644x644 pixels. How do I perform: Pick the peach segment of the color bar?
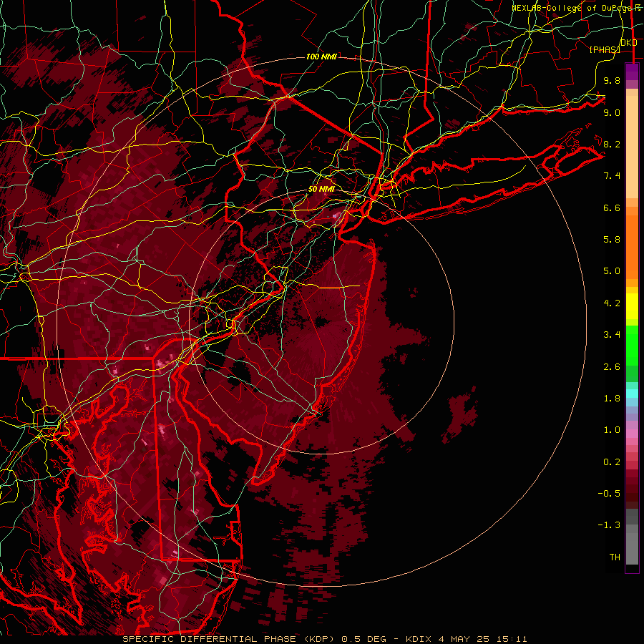632,147
